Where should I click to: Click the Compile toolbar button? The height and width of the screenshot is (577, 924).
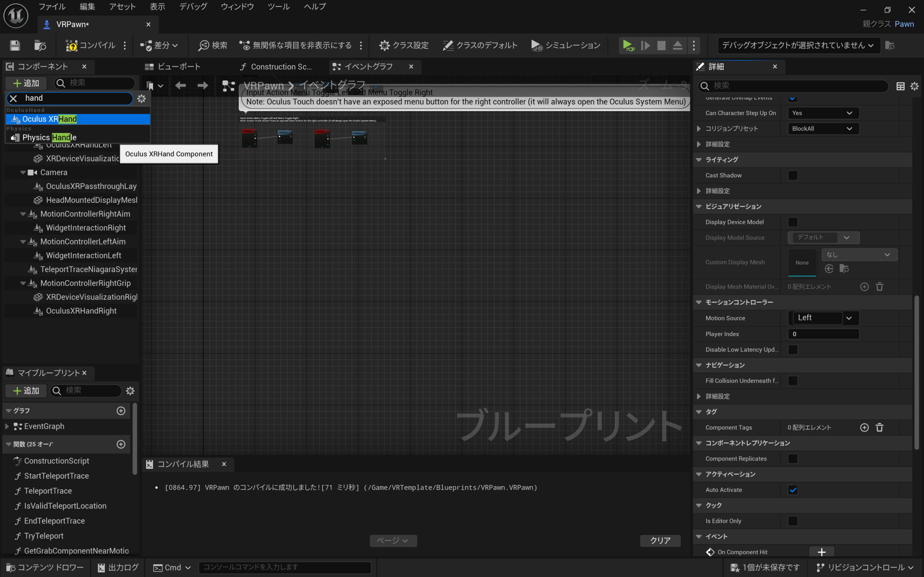point(91,45)
